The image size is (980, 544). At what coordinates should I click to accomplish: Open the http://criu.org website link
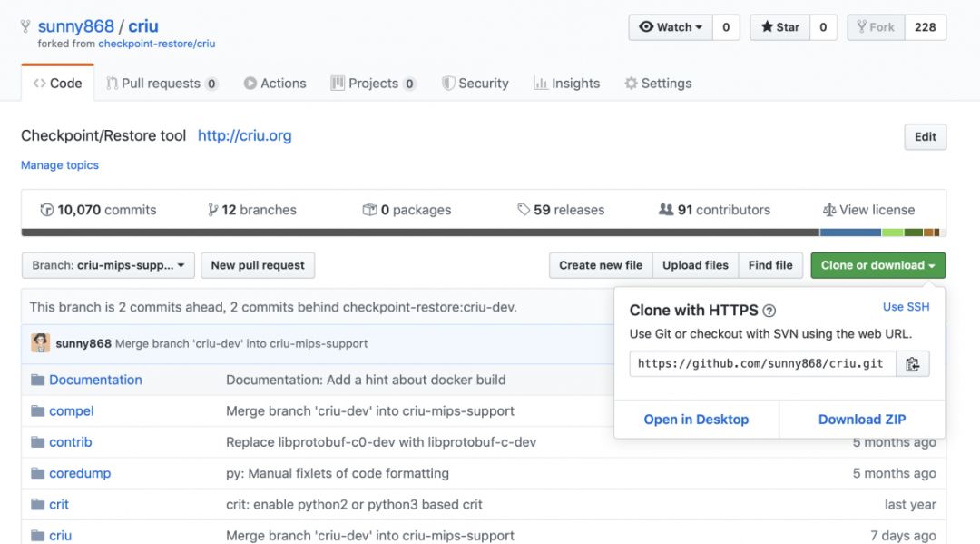pos(244,135)
